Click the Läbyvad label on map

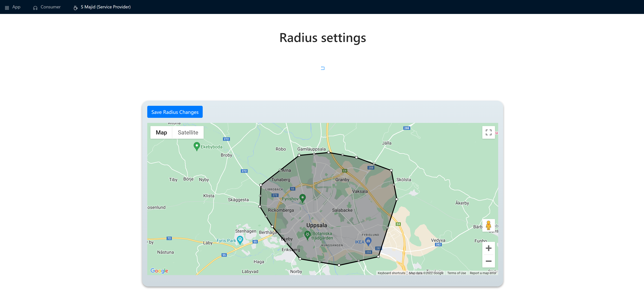coord(250,271)
